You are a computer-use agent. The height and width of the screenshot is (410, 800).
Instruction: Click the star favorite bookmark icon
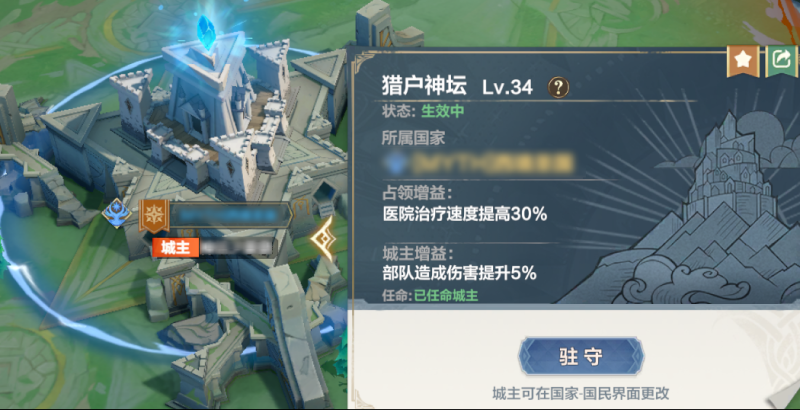[x=740, y=60]
